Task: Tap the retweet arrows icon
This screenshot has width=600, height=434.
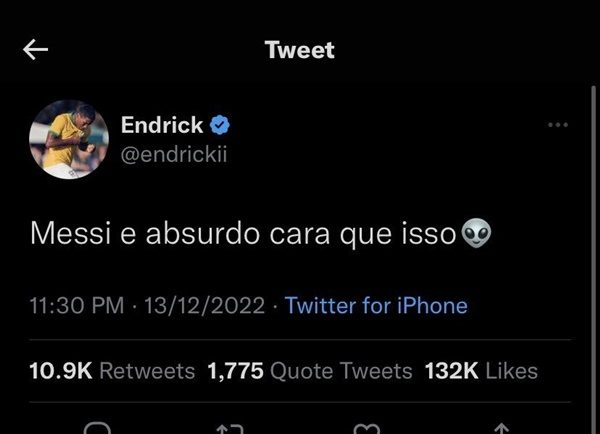Action: [x=230, y=429]
